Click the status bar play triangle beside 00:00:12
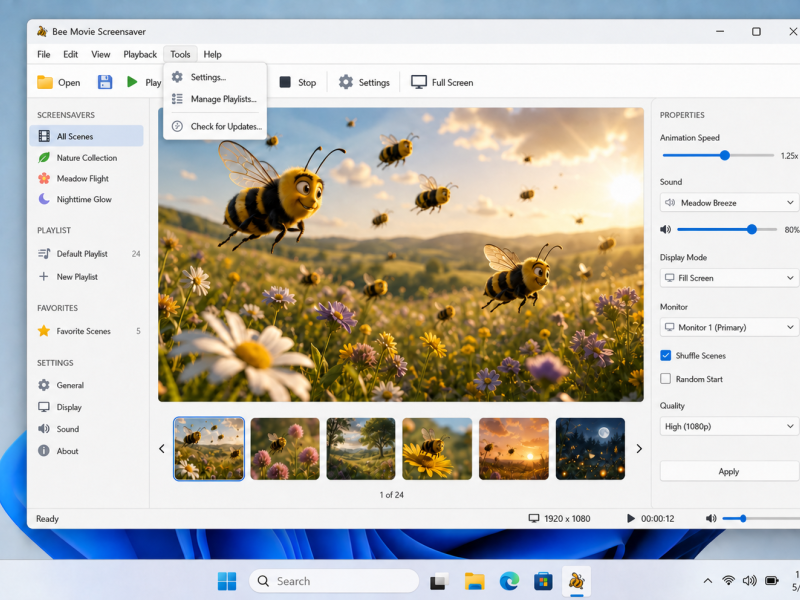 (631, 519)
